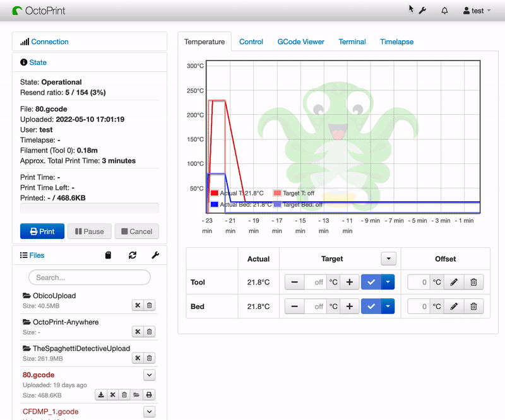Screen dimensions: 505x420
Task: Collapse the Files panel header
Action: 37,255
